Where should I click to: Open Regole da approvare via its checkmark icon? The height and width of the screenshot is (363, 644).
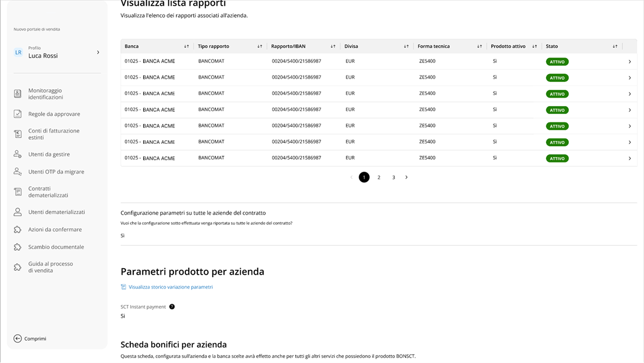[x=17, y=114]
